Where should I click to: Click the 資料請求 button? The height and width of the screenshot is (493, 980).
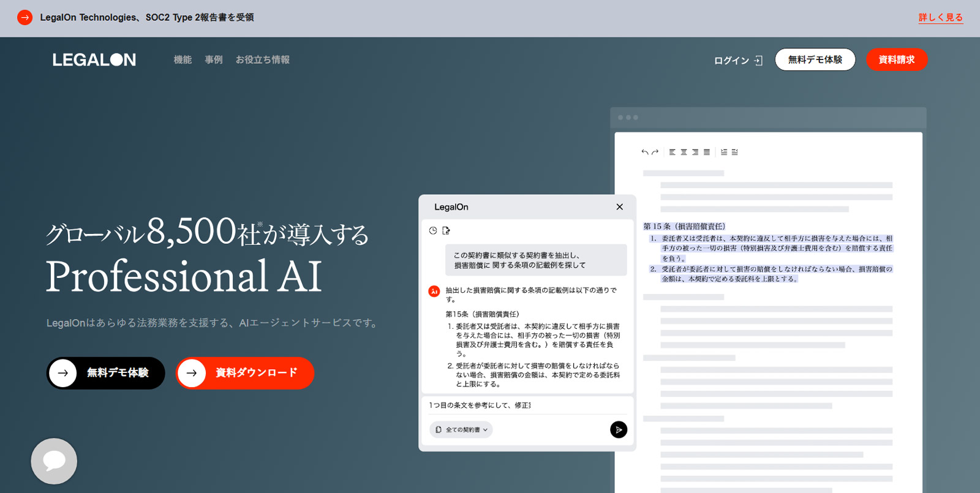coord(897,59)
